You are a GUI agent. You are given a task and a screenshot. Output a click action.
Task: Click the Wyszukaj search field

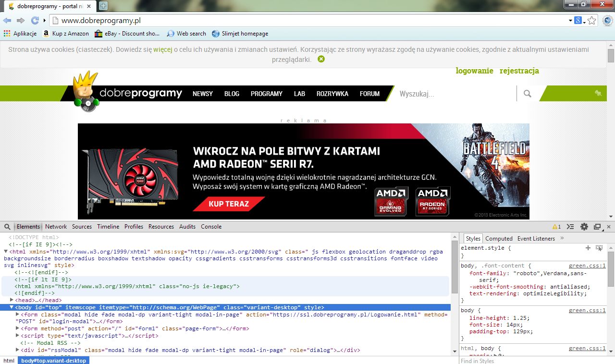(455, 94)
